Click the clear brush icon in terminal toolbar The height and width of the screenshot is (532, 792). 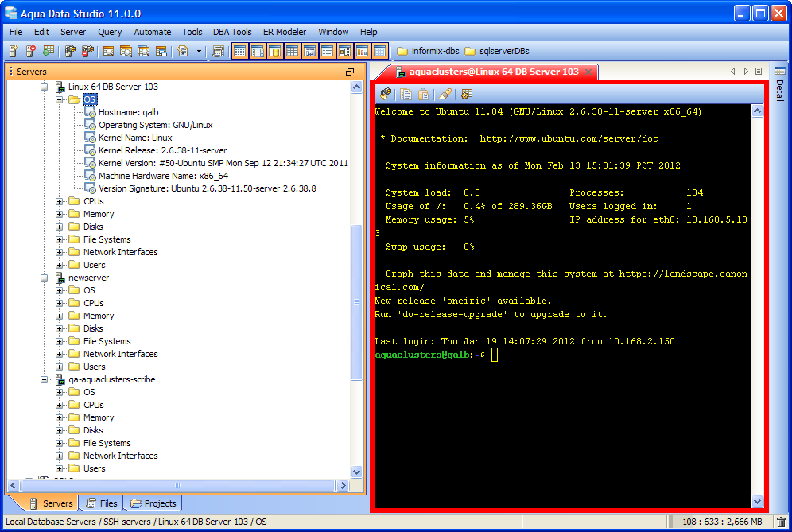[445, 94]
